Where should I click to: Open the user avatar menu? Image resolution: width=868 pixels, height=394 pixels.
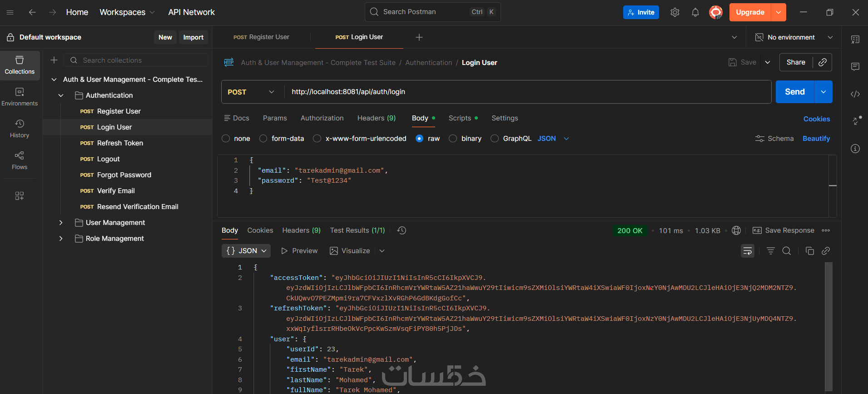coord(716,12)
